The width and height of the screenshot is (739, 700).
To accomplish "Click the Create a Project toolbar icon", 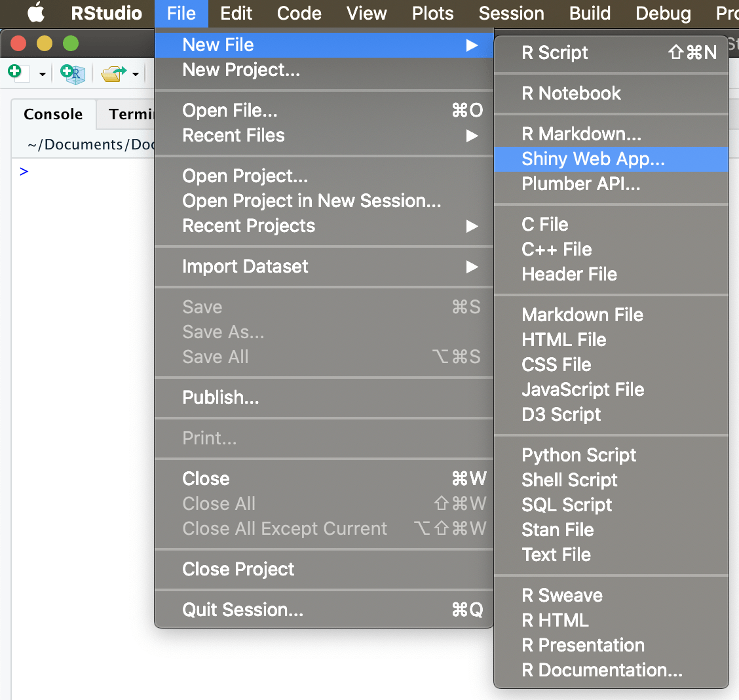I will pos(73,74).
